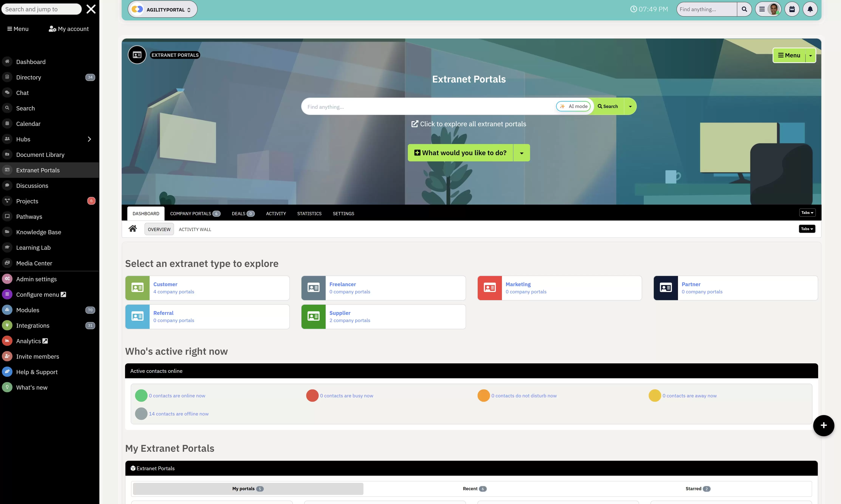
Task: Open the Statistics tab
Action: (x=309, y=214)
